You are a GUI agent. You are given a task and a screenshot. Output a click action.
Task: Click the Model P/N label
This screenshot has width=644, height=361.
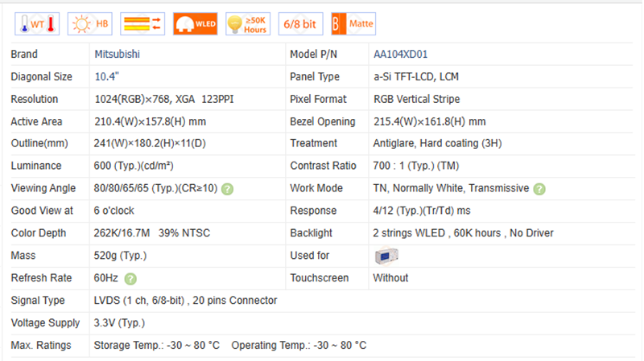(313, 54)
